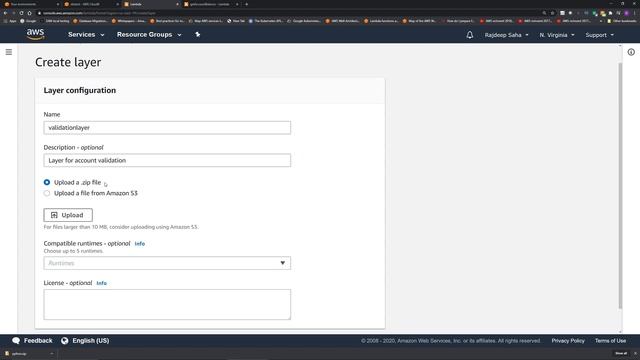Open the Google bookmark
Viewport: 640px width, 360px height.
coord(28,21)
